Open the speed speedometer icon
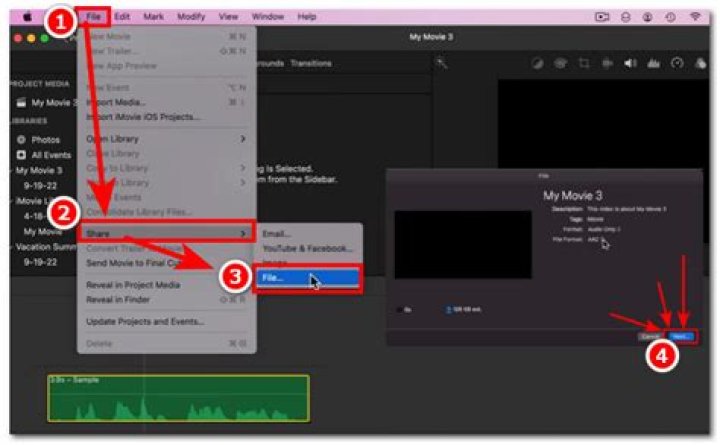 (x=677, y=63)
